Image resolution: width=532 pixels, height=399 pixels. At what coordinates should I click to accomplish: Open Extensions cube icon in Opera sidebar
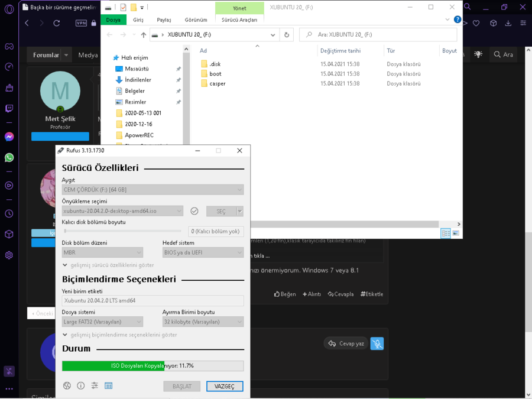pos(9,235)
